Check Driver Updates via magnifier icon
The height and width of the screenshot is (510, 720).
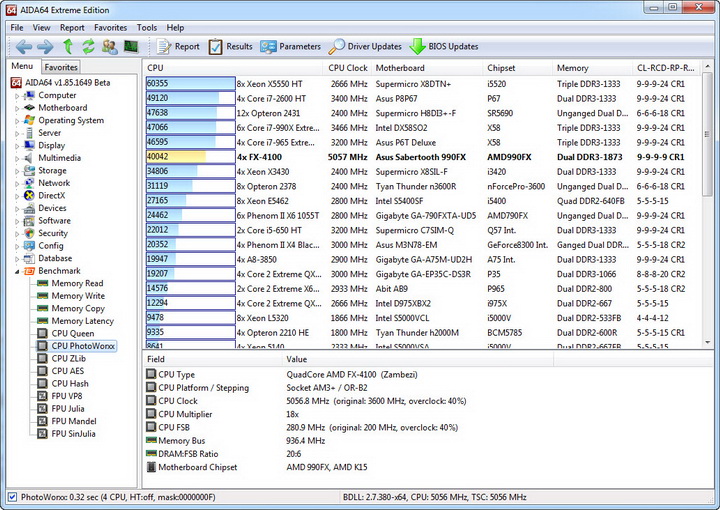click(x=365, y=46)
